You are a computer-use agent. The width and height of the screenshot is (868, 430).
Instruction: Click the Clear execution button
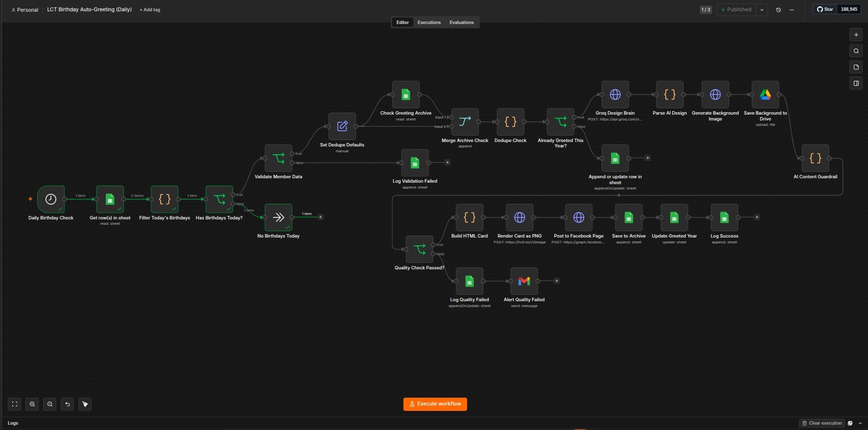tap(822, 423)
